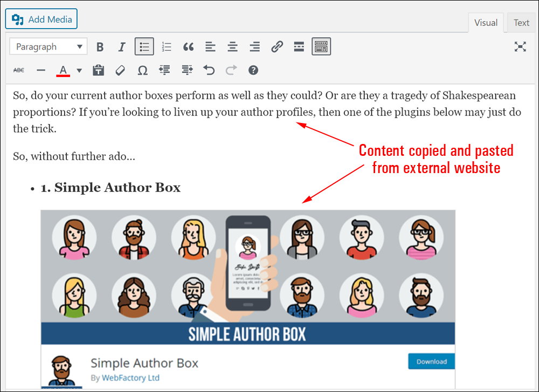Undo the last edit
The image size is (539, 392).
click(209, 70)
